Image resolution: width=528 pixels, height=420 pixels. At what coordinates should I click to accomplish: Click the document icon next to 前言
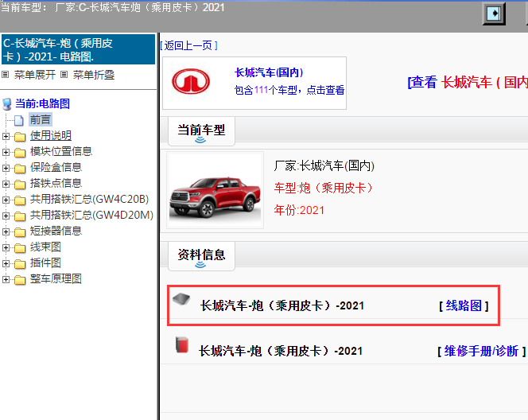tap(19, 120)
